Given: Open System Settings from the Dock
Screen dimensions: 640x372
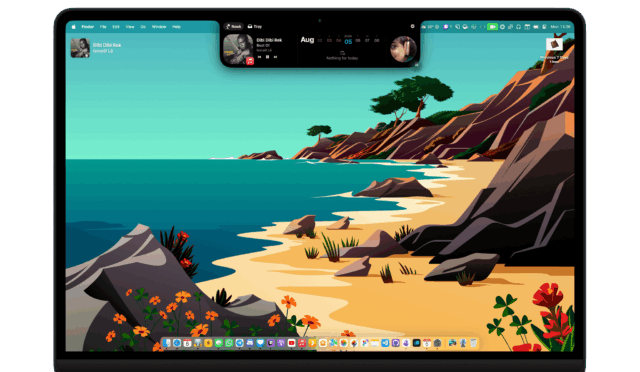Looking at the screenshot, I should coord(437,343).
